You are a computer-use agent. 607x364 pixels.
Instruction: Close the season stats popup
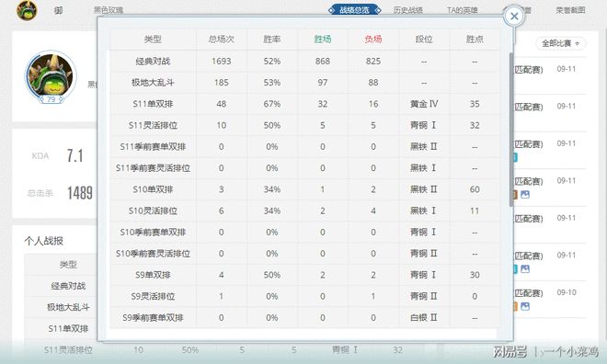(514, 17)
